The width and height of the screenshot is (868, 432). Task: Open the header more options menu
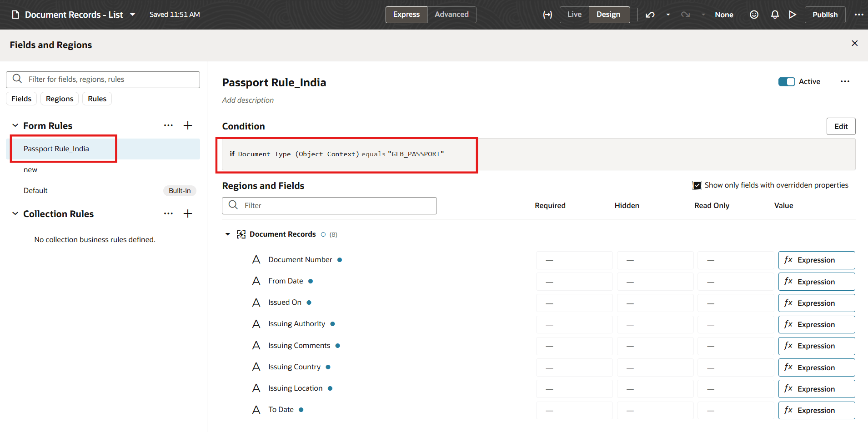859,15
